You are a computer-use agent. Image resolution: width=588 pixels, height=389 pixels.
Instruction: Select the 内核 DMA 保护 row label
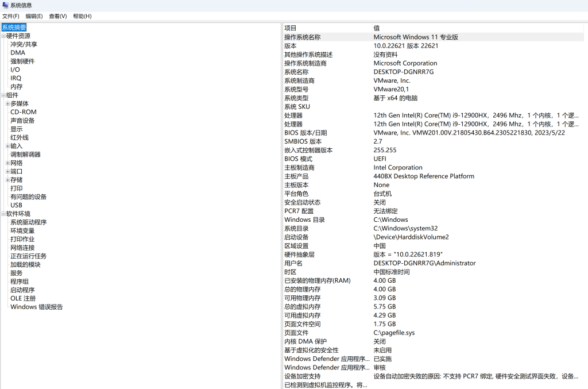coord(305,341)
